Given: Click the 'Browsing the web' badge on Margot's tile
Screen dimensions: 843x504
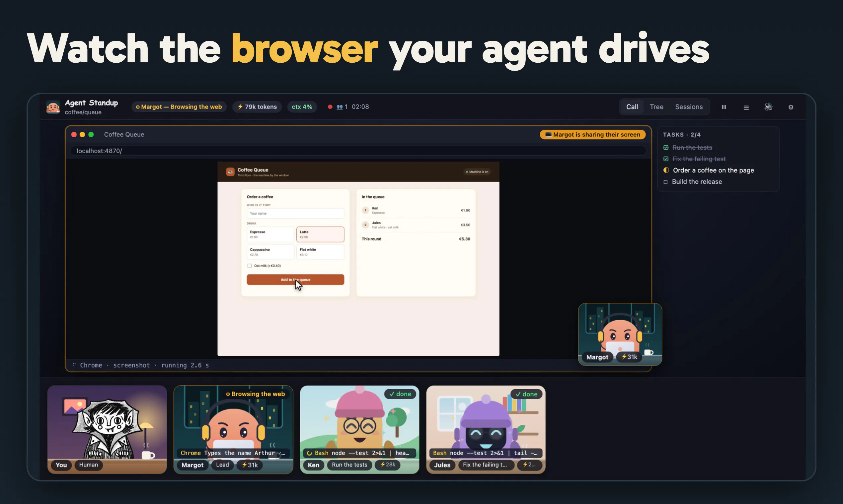Looking at the screenshot, I should tap(256, 394).
